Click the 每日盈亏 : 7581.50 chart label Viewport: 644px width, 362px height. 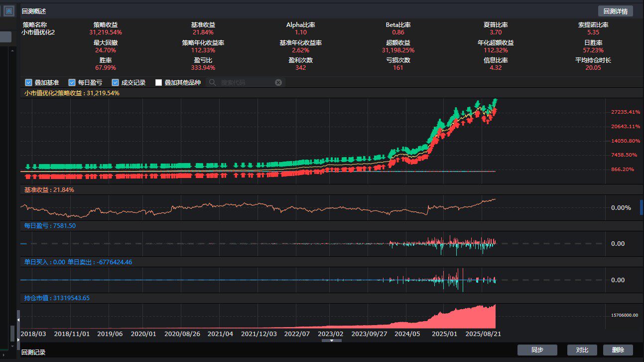(50, 226)
